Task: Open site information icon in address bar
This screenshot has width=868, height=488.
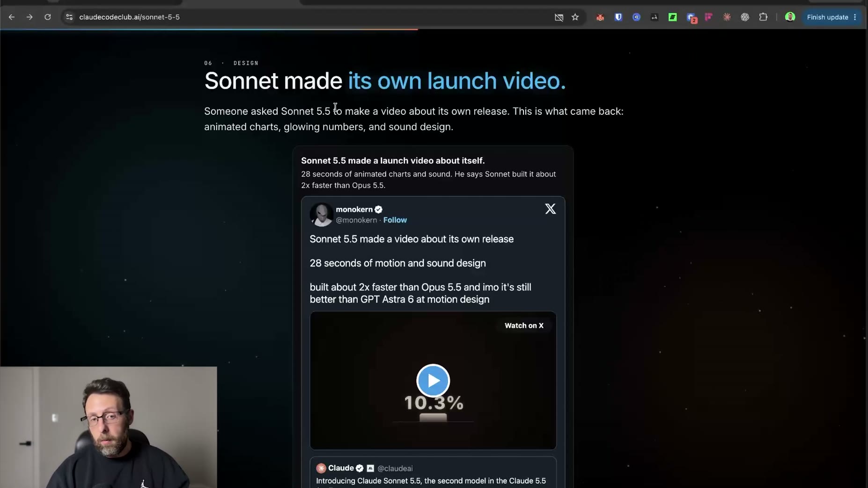Action: coord(69,17)
